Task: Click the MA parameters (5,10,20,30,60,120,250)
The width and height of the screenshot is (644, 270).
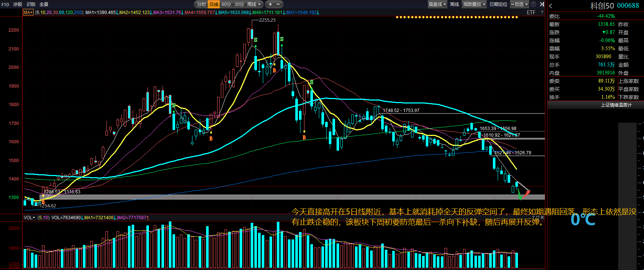Action: pyautogui.click(x=59, y=13)
